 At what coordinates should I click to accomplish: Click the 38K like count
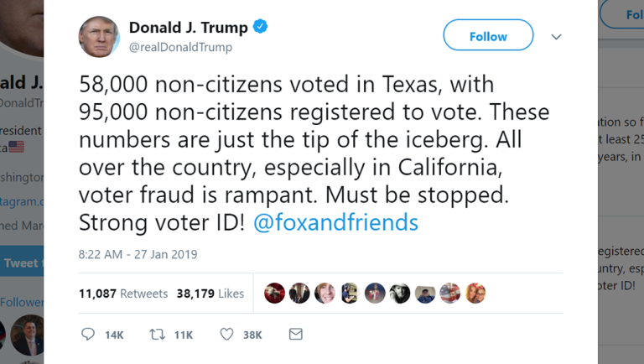[252, 335]
